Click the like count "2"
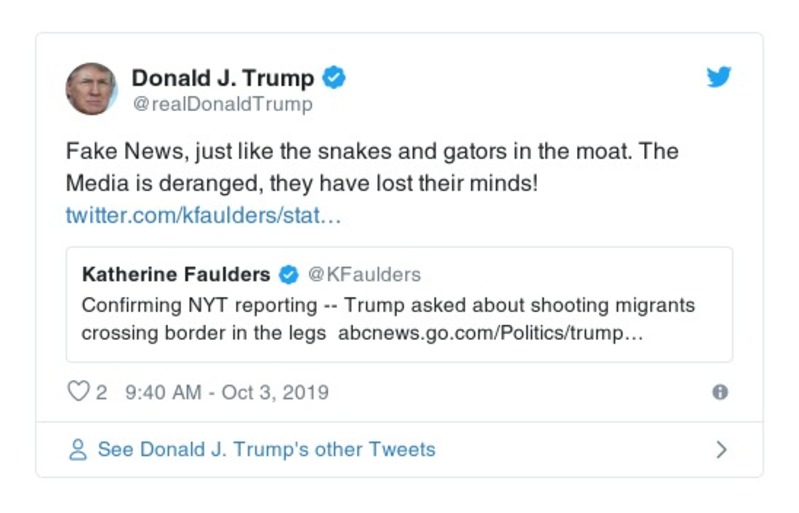 (x=101, y=392)
